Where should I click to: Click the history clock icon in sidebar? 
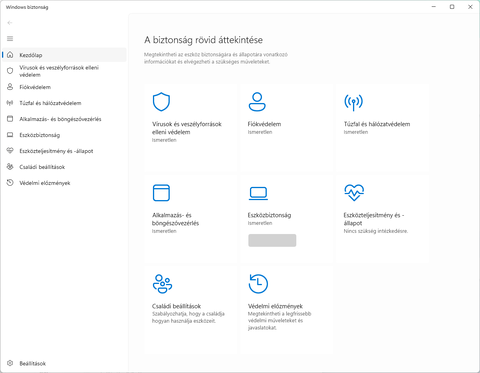coord(10,183)
